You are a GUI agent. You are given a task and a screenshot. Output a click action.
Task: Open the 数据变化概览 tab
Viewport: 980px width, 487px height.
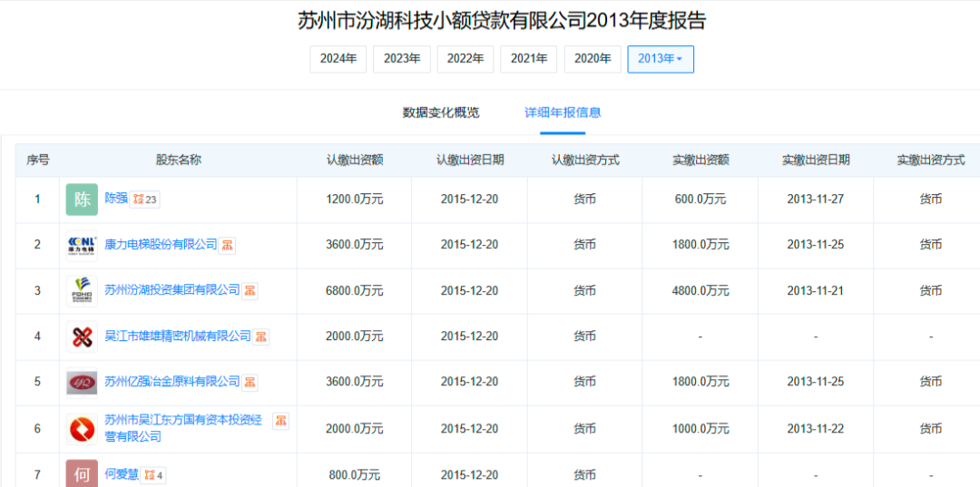pos(441,113)
